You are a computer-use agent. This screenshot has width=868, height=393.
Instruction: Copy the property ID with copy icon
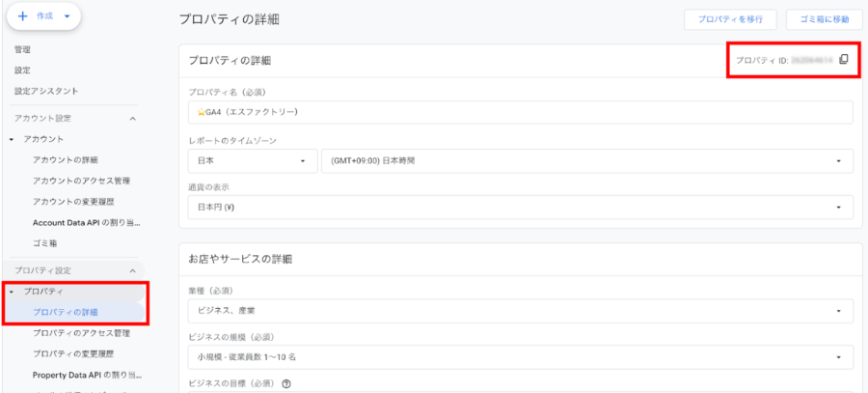click(843, 60)
